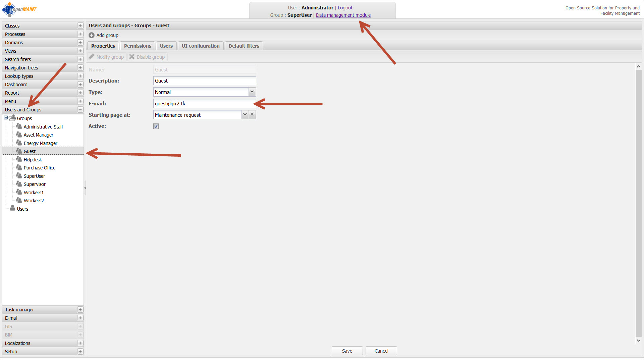Click the Helpdesk group icon
Image resolution: width=644 pixels, height=360 pixels.
(x=19, y=159)
